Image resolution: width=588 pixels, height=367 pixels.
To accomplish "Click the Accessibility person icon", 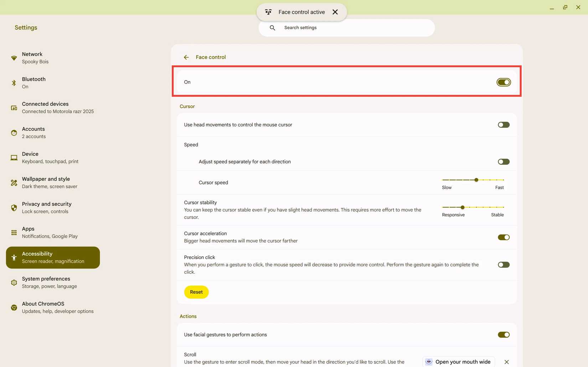I will click(14, 257).
